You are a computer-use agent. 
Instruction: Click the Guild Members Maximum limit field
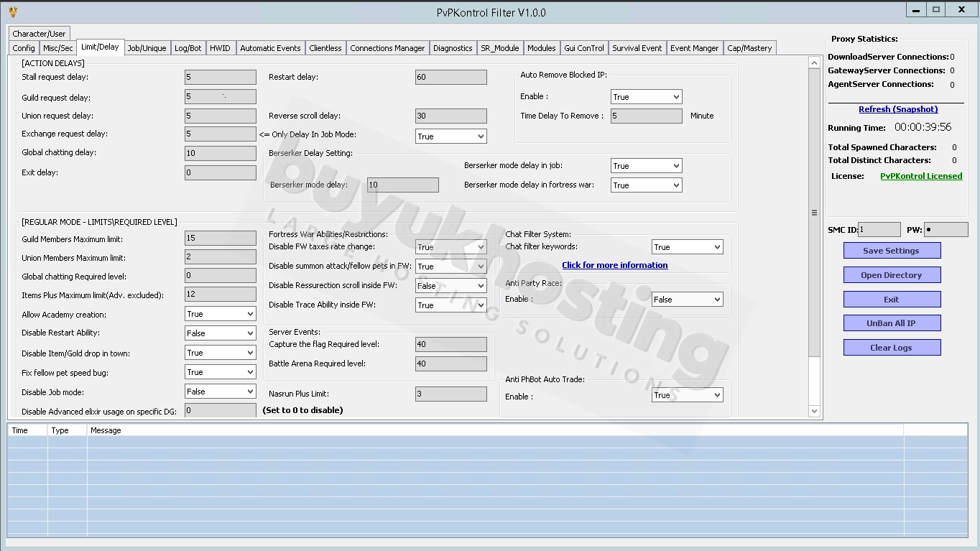(220, 238)
